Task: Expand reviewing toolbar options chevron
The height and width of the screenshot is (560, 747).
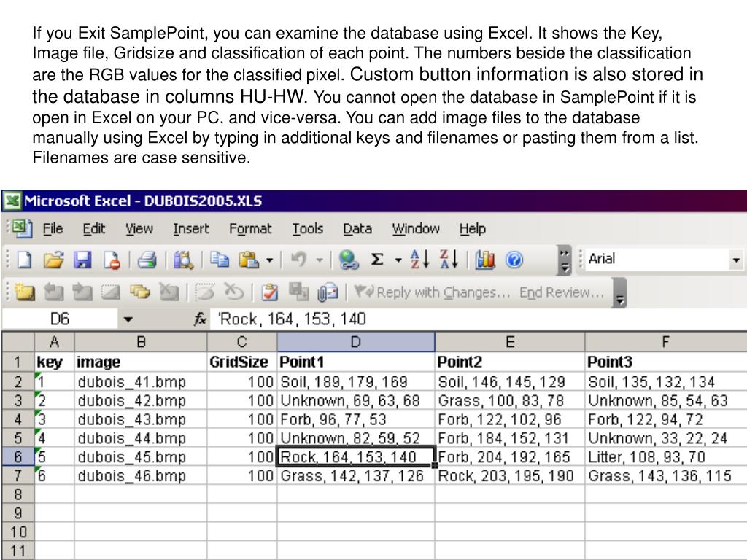Action: click(620, 293)
